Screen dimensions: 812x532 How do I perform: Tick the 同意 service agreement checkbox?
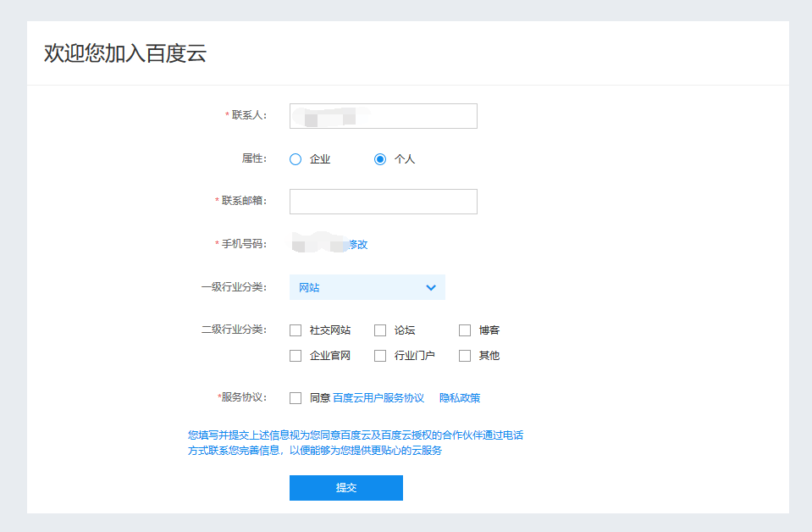tap(296, 398)
